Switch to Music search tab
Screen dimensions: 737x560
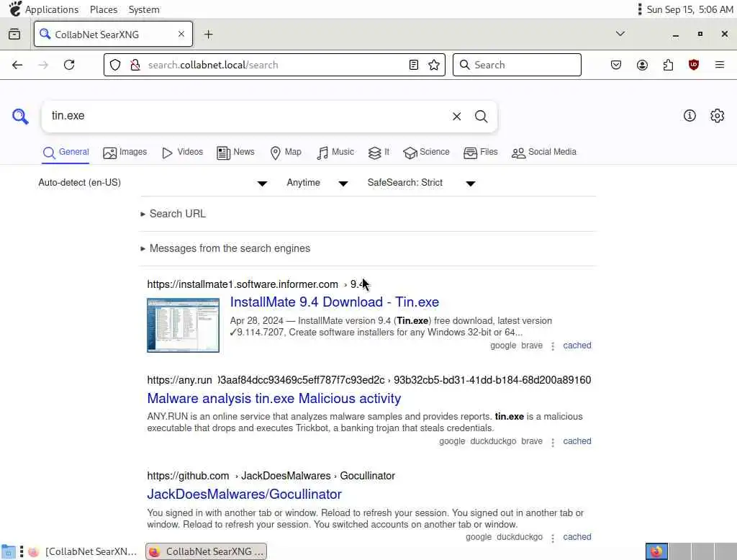[335, 153]
